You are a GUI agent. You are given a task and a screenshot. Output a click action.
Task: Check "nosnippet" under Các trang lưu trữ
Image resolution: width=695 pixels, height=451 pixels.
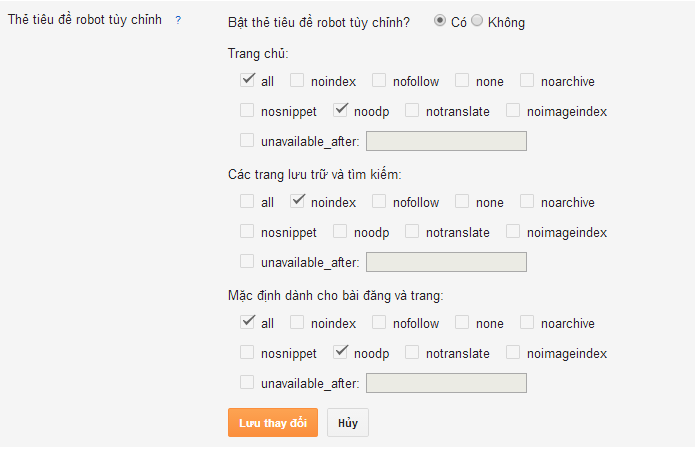(247, 231)
